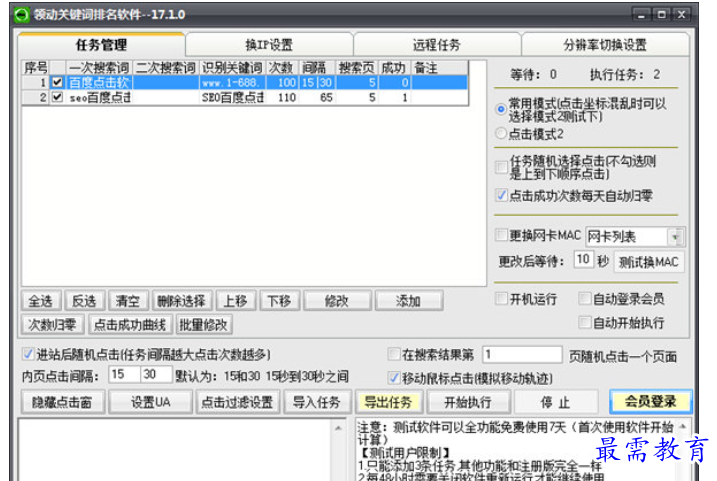717x481 pixels.
Task: Click the 搜索页 column header
Action: coord(356,68)
